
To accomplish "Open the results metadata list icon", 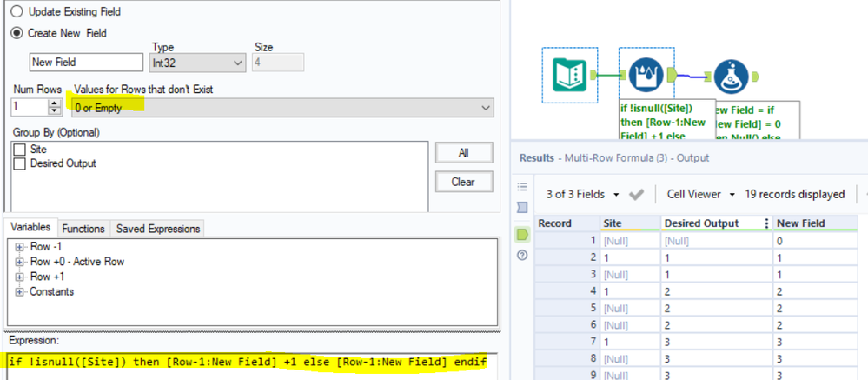I will click(522, 187).
